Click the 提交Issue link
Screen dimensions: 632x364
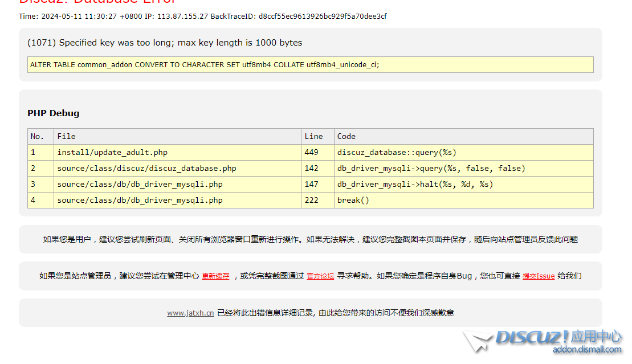(x=538, y=276)
